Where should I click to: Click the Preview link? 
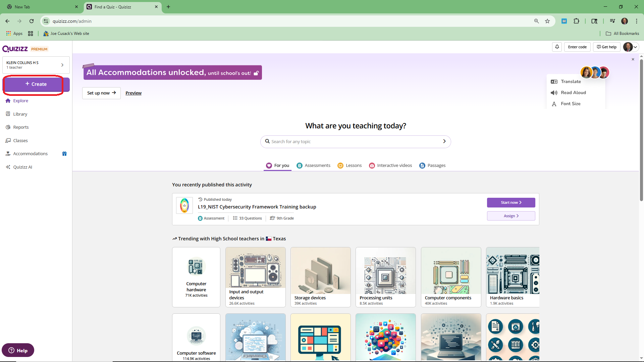tap(133, 93)
